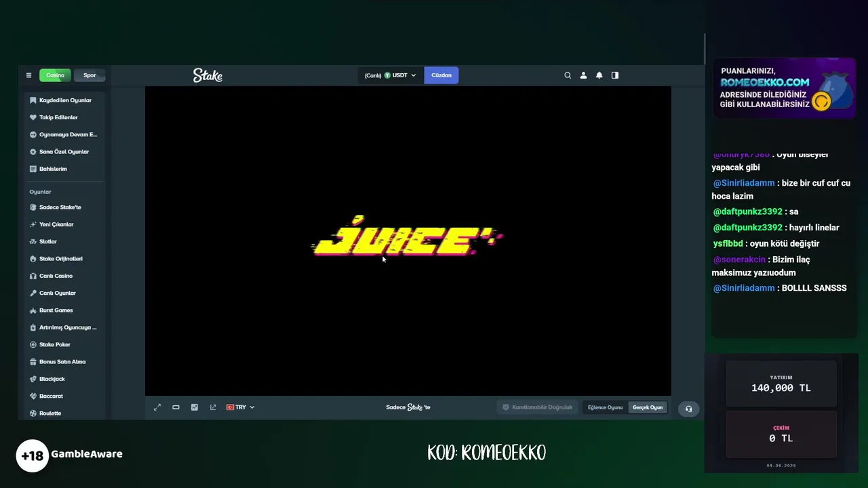
Task: Select the Spor tab
Action: tap(90, 75)
